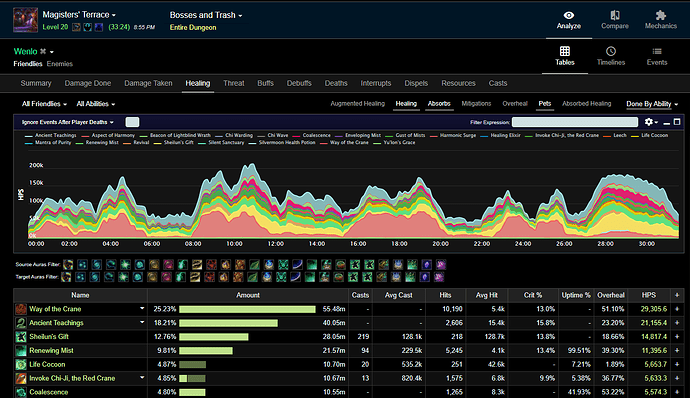
Task: Switch to the Timelines clock icon
Action: [611, 51]
